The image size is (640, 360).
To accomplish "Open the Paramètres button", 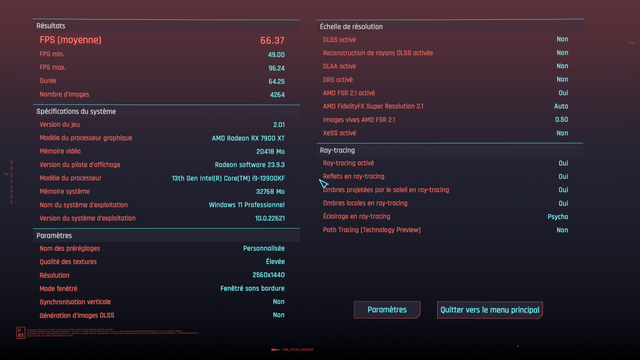I will [387, 310].
